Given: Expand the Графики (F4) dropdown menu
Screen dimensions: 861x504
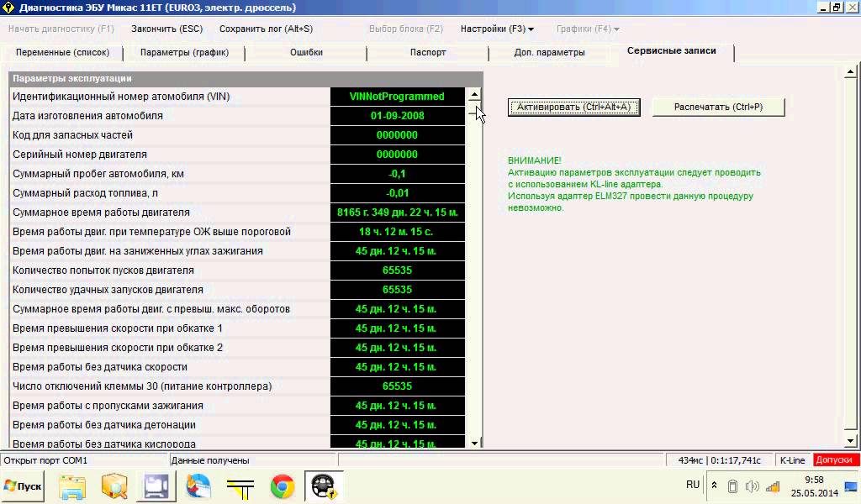Looking at the screenshot, I should [x=588, y=29].
